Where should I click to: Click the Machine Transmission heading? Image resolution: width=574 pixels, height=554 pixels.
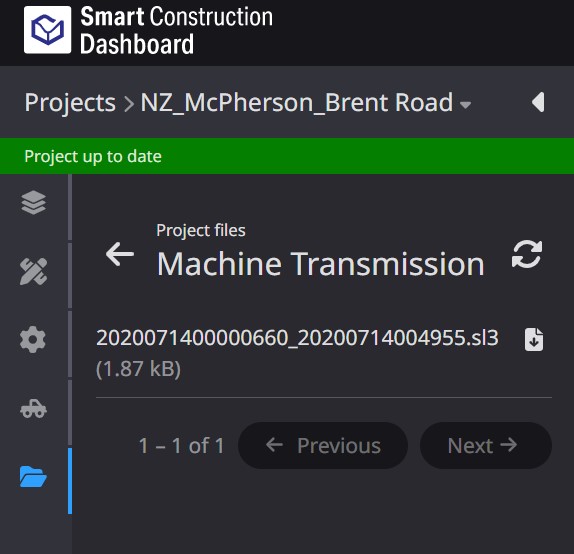(321, 264)
